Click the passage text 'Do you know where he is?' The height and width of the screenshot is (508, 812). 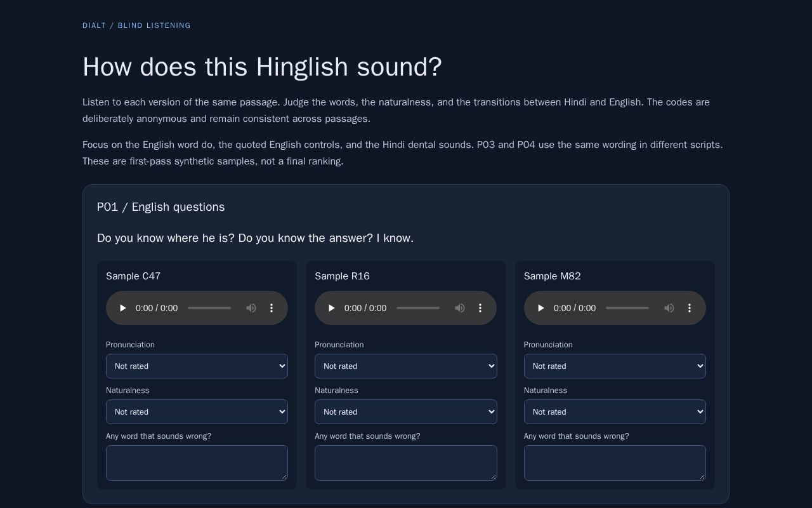pyautogui.click(x=166, y=238)
